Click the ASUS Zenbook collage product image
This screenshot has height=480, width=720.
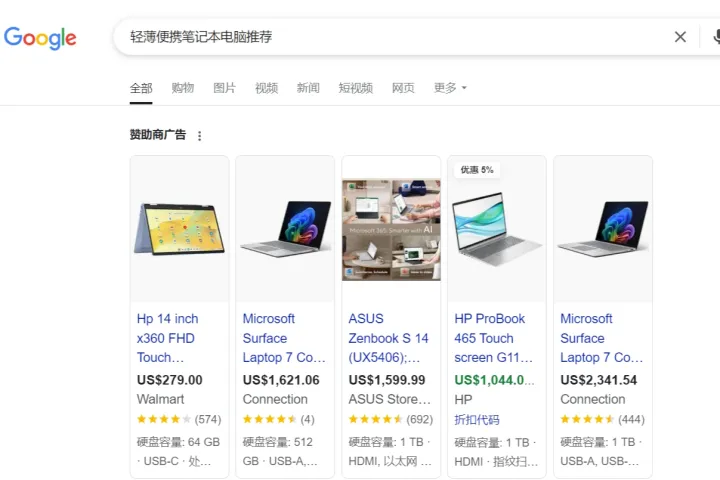[x=391, y=230]
